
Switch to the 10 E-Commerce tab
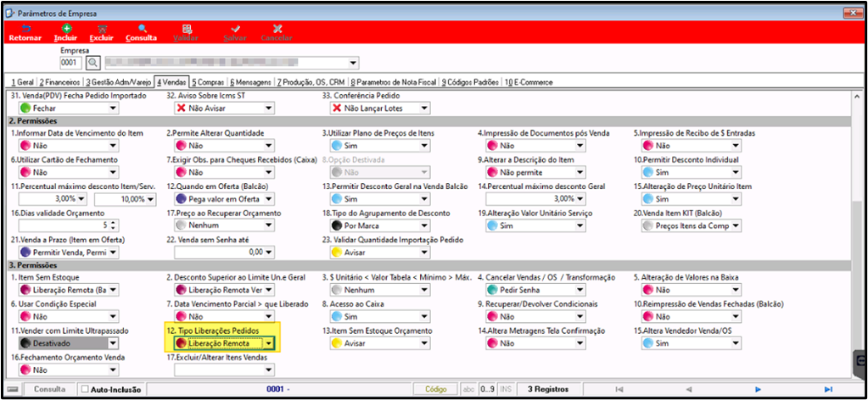coord(528,82)
